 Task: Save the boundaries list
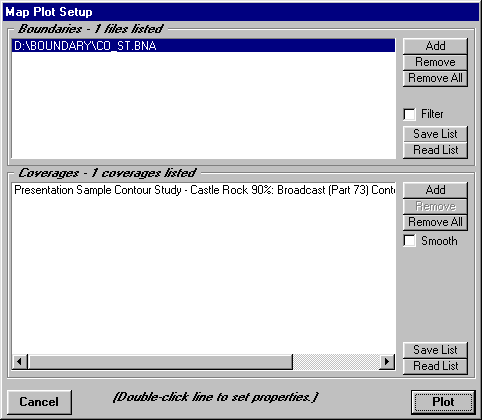click(435, 134)
